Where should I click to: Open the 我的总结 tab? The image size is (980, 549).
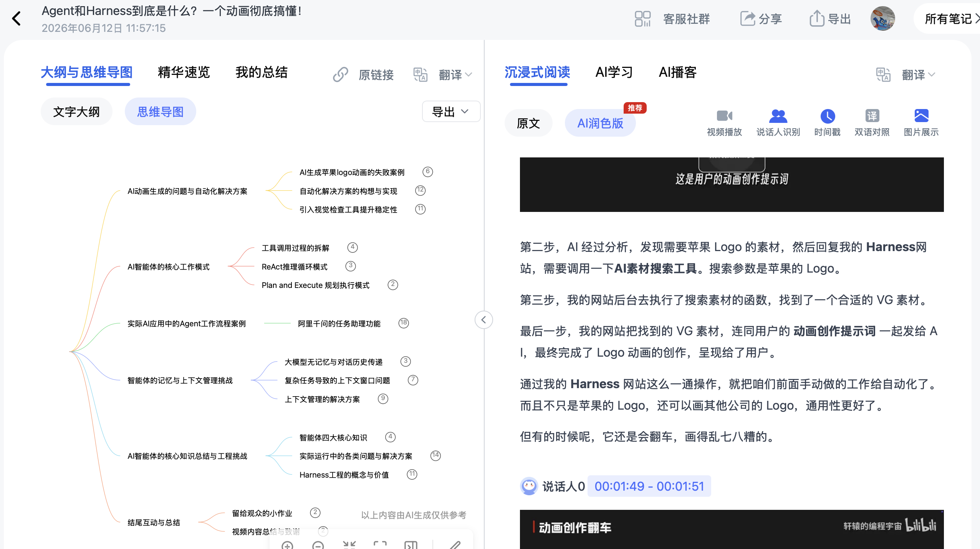click(x=262, y=72)
